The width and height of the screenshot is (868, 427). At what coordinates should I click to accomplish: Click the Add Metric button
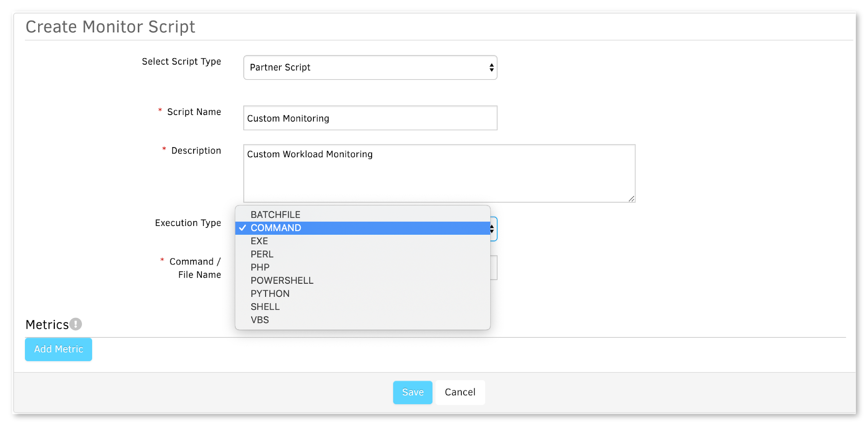58,349
